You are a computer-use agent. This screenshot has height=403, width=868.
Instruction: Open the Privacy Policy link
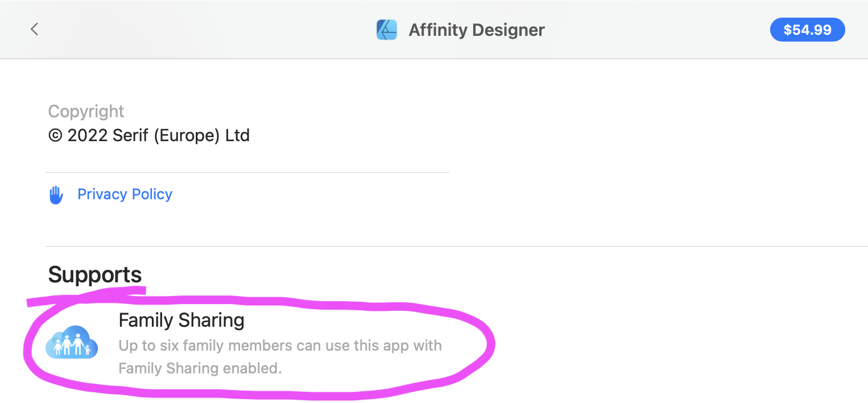point(125,195)
